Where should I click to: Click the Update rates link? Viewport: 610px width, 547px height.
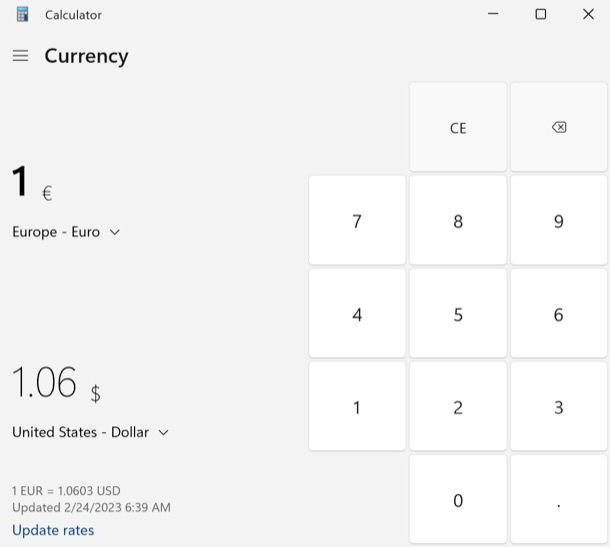pos(53,530)
